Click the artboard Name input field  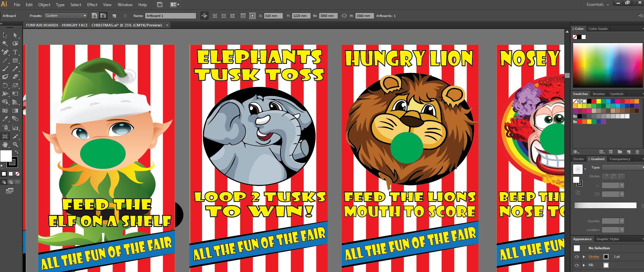coord(171,16)
